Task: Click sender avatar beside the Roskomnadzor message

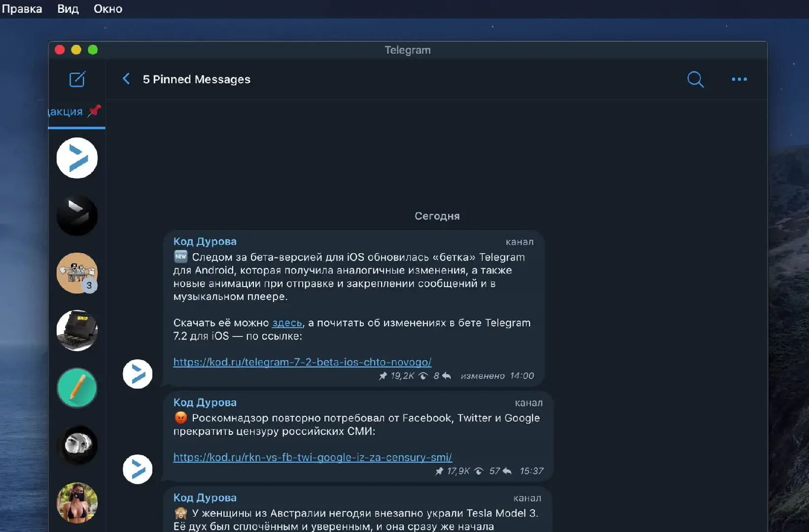Action: pos(138,469)
